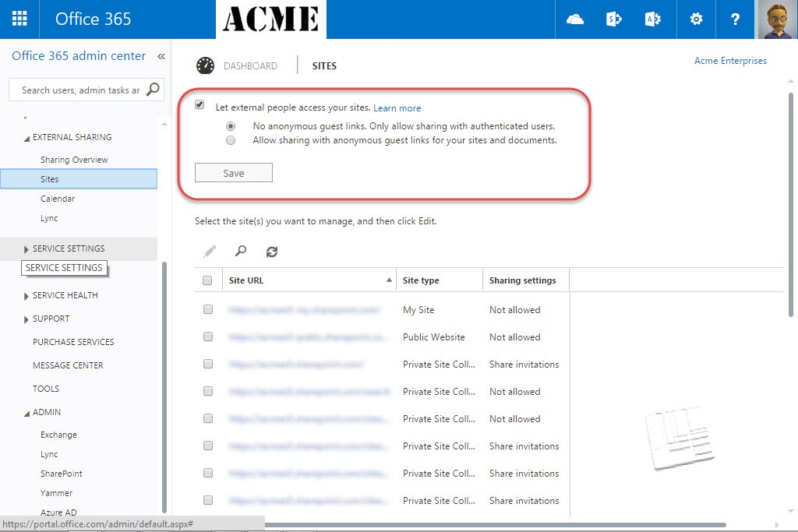
Task: Open Sharing Overview in the sidebar
Action: pyautogui.click(x=74, y=160)
